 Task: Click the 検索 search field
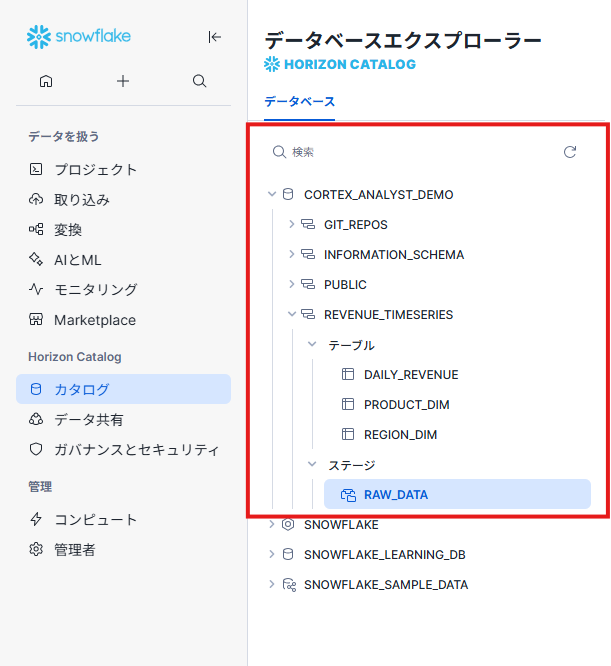[412, 152]
